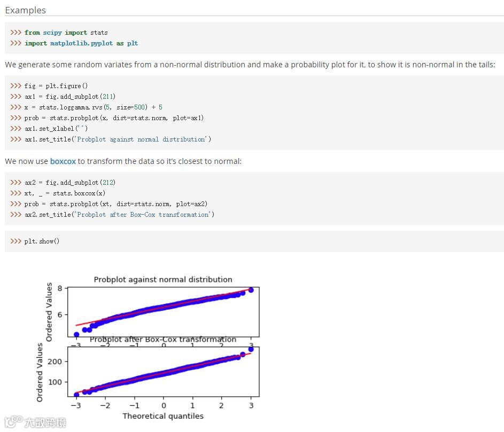The width and height of the screenshot is (504, 432).
Task: Click the 'Theoretical quantiles' axis label
Action: pos(163,416)
